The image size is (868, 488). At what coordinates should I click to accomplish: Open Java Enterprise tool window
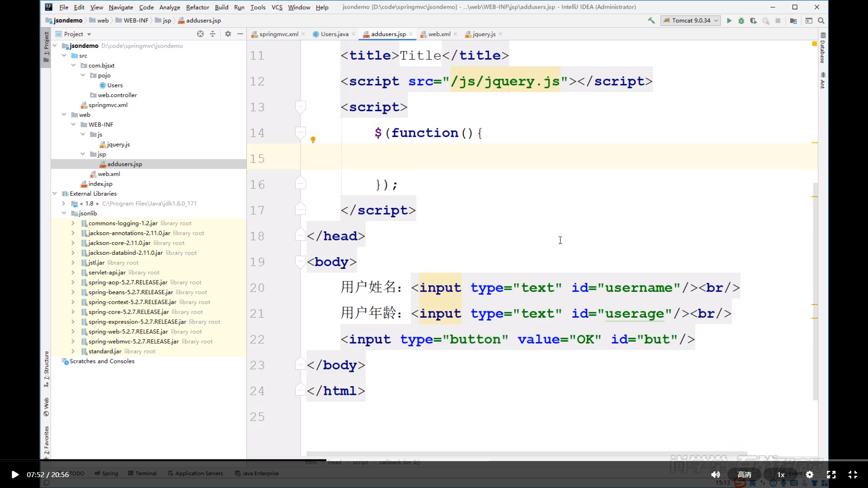tap(257, 474)
